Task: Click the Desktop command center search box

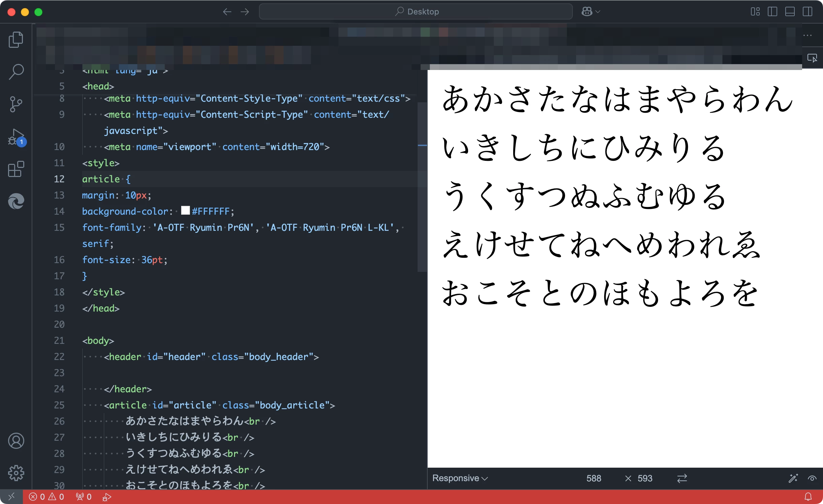Action: pos(416,12)
